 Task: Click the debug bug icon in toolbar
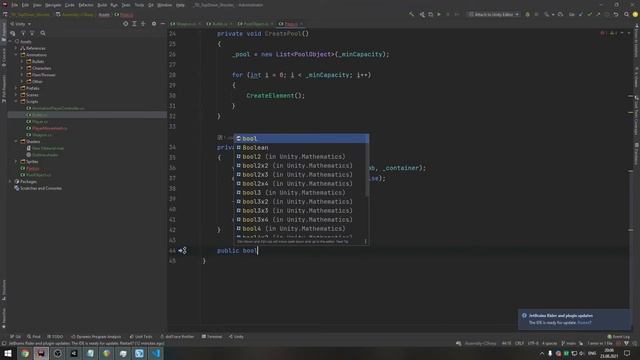[x=527, y=14]
